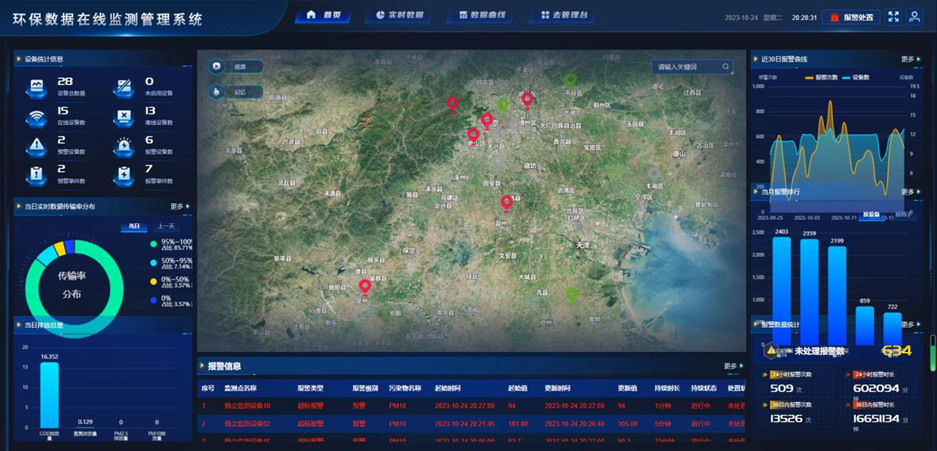Click the 视频 video map button
The height and width of the screenshot is (451, 937).
[235, 67]
